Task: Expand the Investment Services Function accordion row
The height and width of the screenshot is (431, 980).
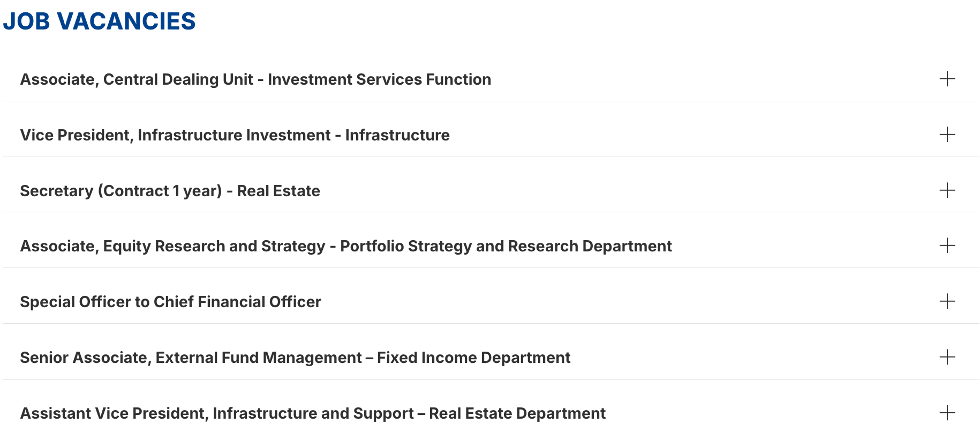Action: (x=482, y=79)
